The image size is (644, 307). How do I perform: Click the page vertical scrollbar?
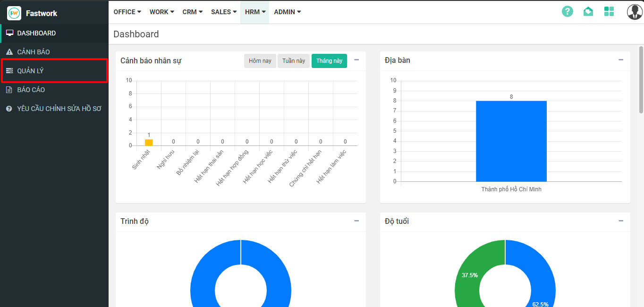641,80
